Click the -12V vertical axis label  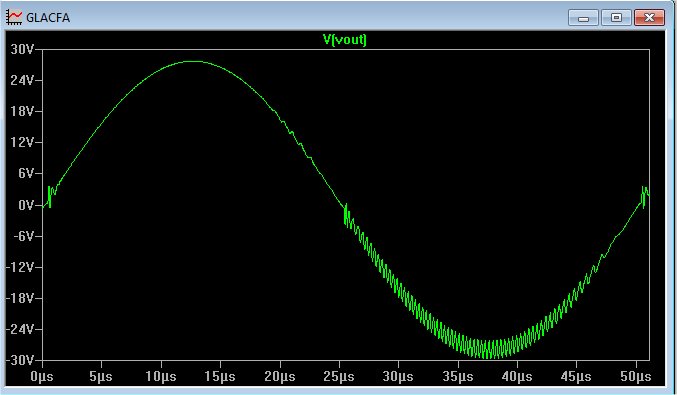[x=20, y=267]
